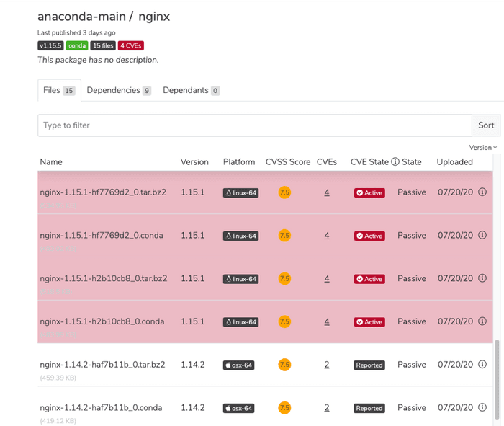Open CVE count link for h2b10cb8_0.conda

coord(327,321)
